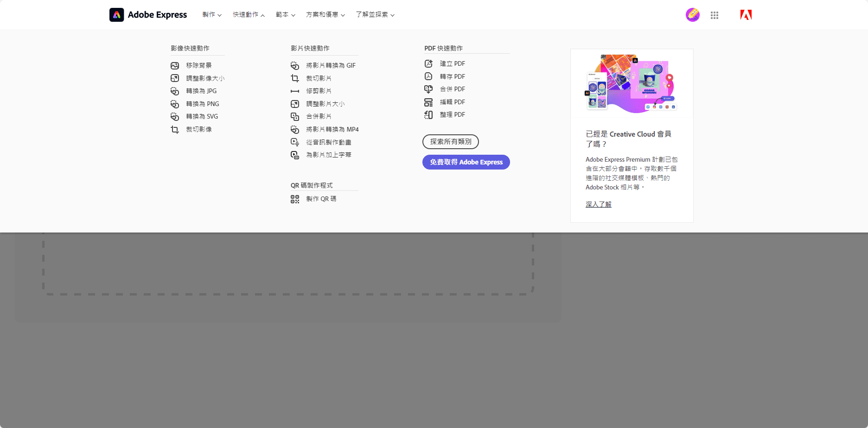868x428 pixels.
Task: Click 從音訊製作動畫 text label
Action: 329,142
